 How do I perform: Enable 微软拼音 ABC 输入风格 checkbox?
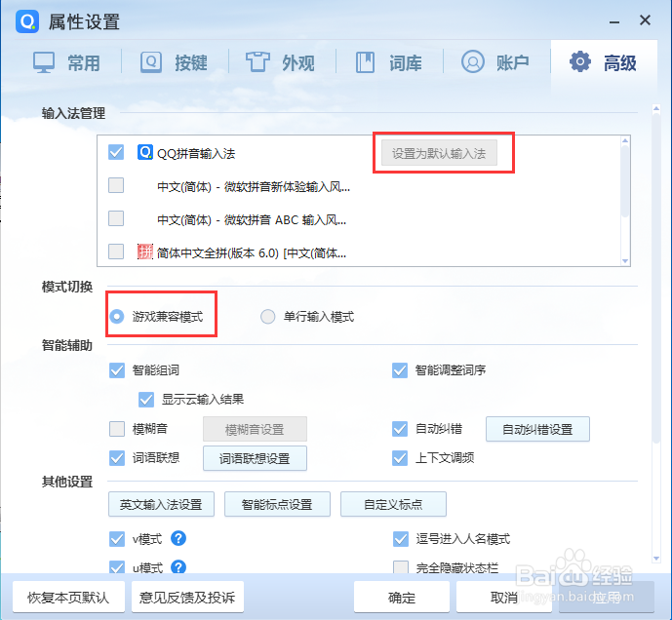pyautogui.click(x=116, y=218)
